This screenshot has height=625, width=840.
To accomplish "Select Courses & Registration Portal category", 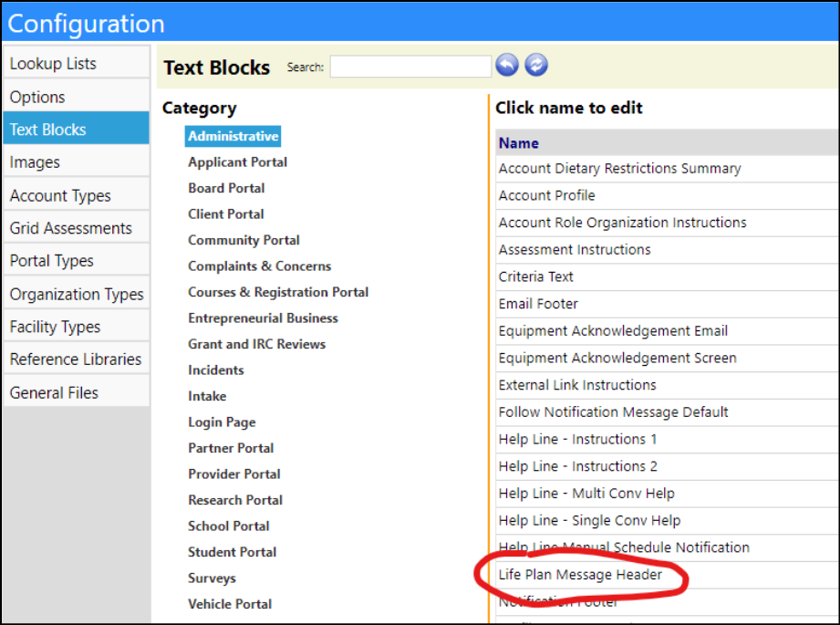I will [278, 292].
